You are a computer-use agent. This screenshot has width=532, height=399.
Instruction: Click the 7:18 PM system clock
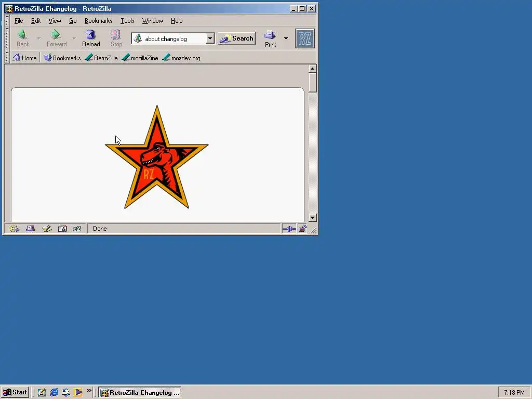(514, 393)
